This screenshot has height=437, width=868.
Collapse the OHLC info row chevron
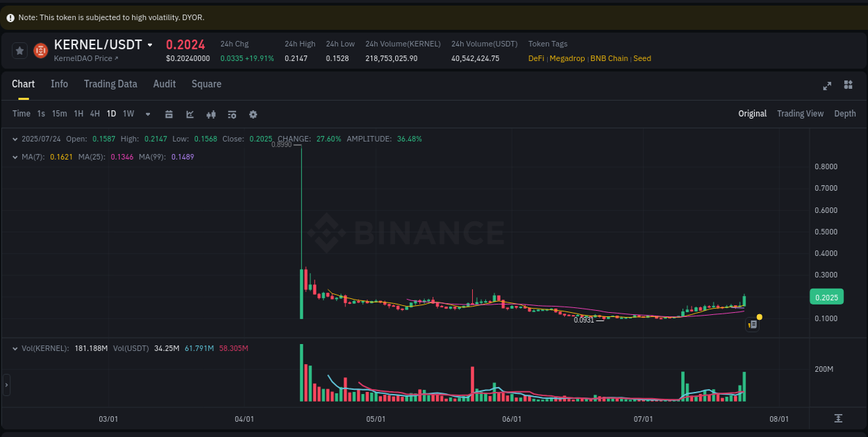click(15, 139)
